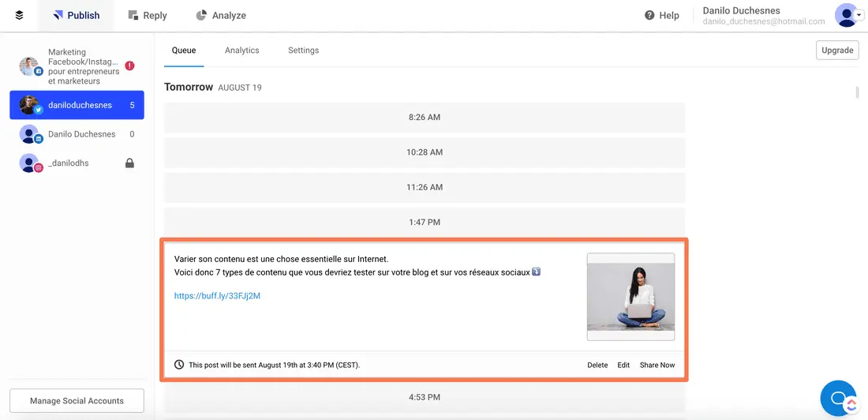Open the help question mark icon
This screenshot has width=868, height=420.
click(x=649, y=15)
